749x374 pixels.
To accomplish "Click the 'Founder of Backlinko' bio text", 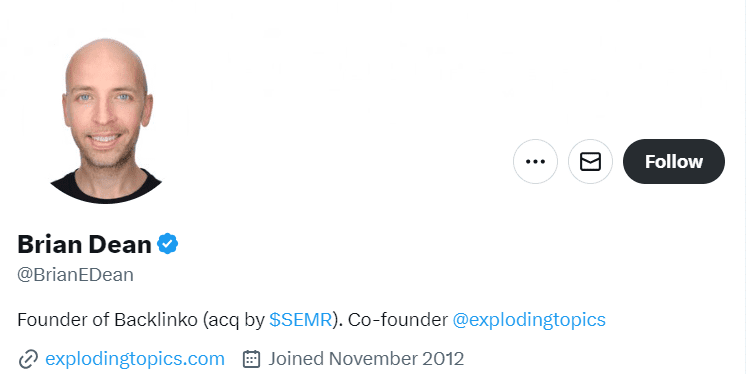I will (107, 320).
